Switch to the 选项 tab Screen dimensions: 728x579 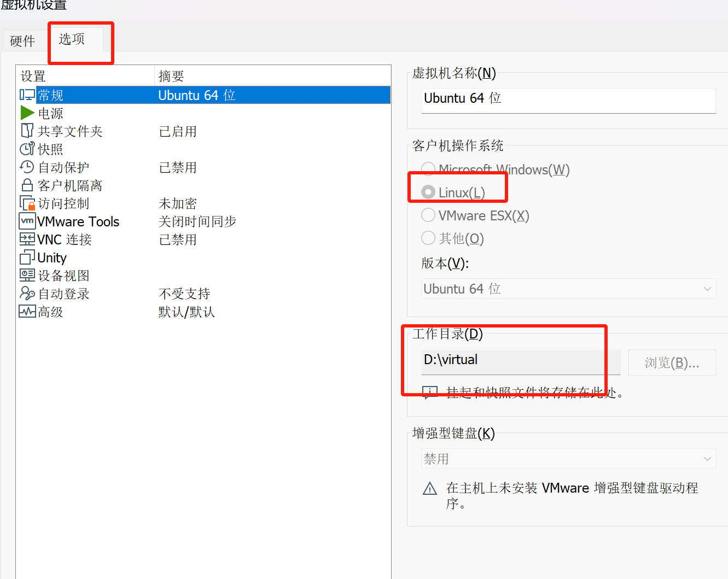click(72, 39)
